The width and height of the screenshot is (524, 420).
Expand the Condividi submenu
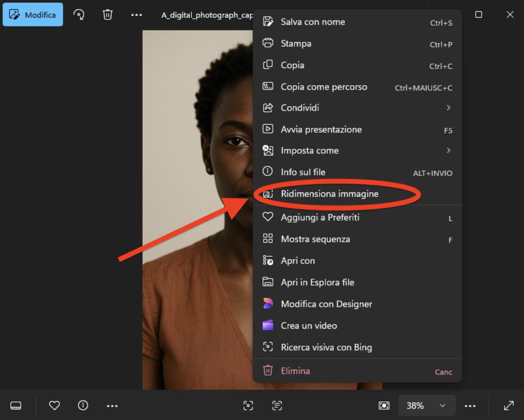(357, 108)
